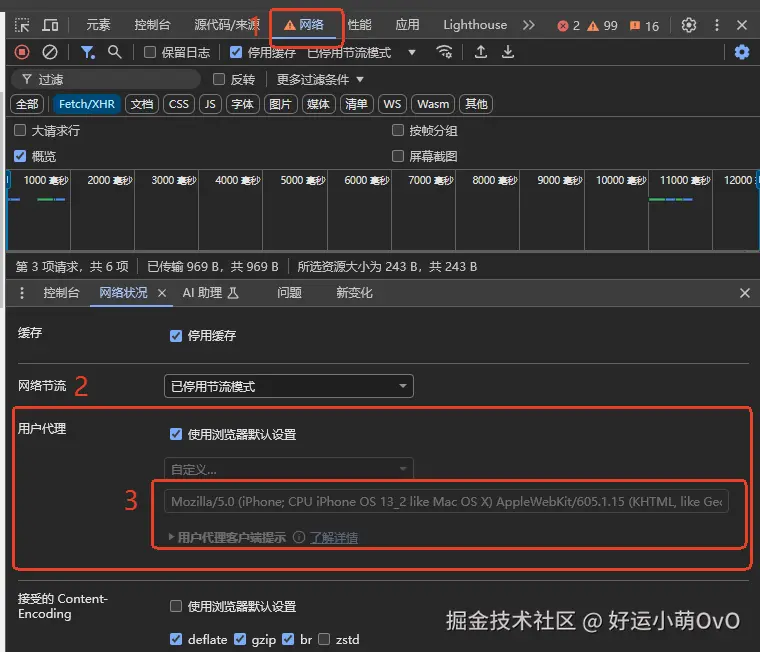
Task: Open the 了解详情 link
Action: (x=334, y=537)
